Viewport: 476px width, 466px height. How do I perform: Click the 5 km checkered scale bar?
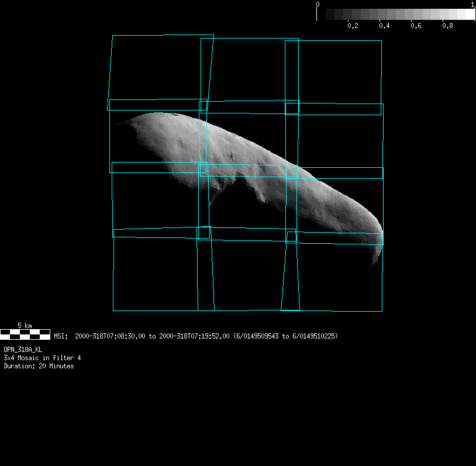(25, 334)
